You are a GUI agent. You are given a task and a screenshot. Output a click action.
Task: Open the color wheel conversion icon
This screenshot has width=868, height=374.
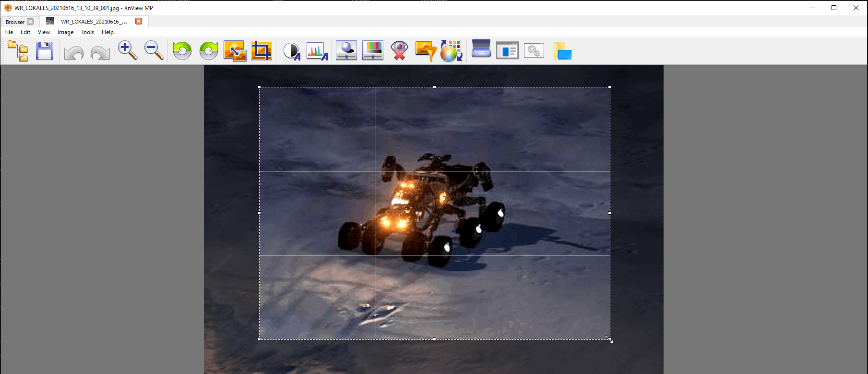(x=452, y=50)
